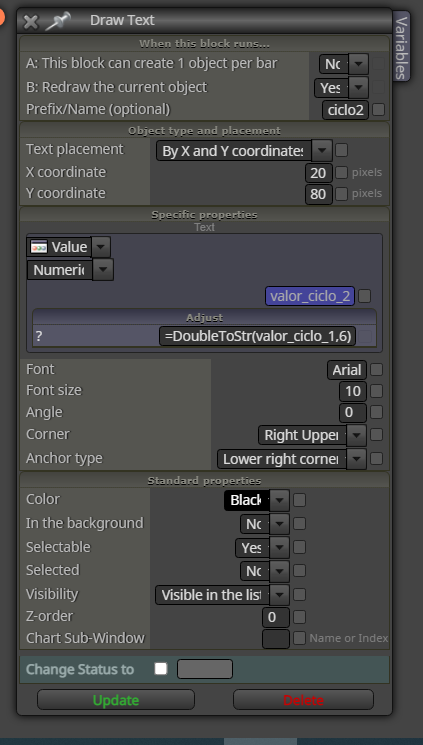The width and height of the screenshot is (423, 745).
Task: Tick checkbox beside Text placement
Action: (341, 150)
